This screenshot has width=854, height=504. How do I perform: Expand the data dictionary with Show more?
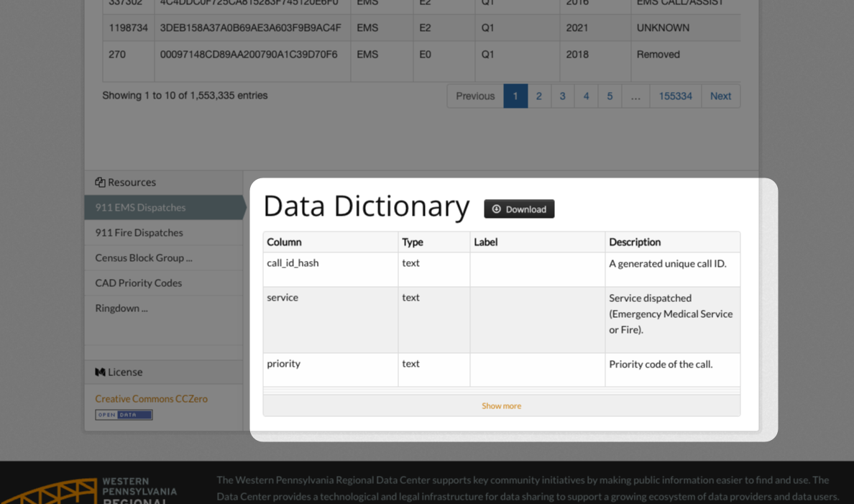501,406
